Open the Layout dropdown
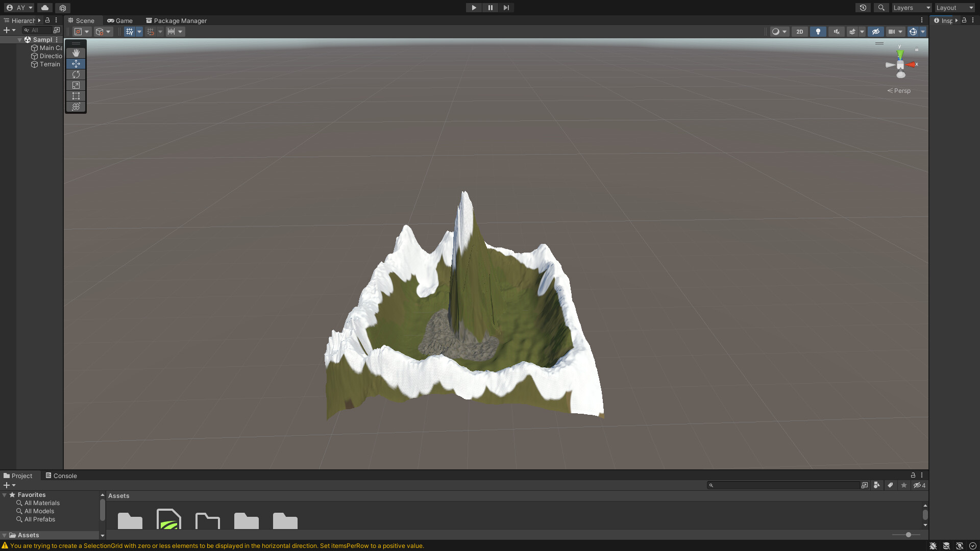Viewport: 980px width, 551px height. pyautogui.click(x=954, y=8)
